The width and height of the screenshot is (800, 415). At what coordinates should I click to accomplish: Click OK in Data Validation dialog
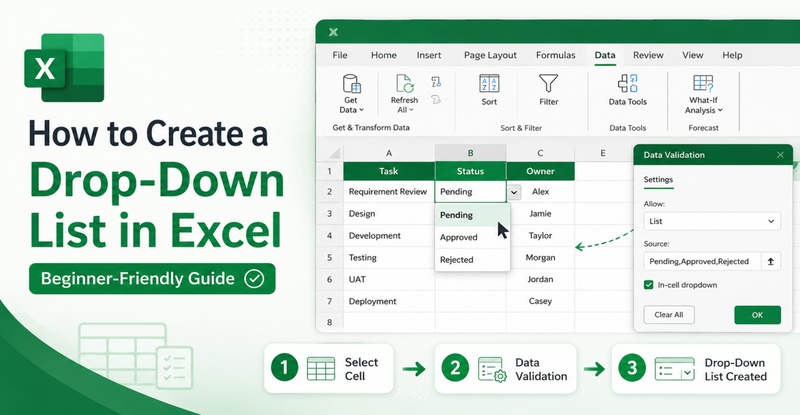pos(757,315)
